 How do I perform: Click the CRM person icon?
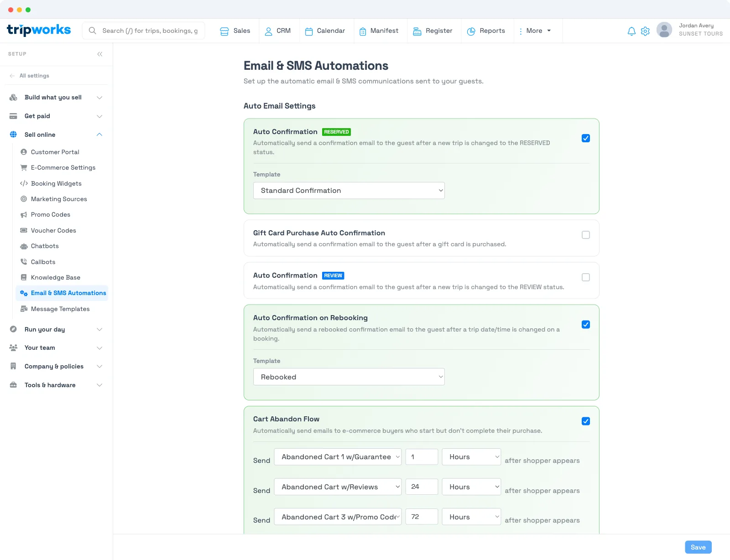(x=269, y=31)
